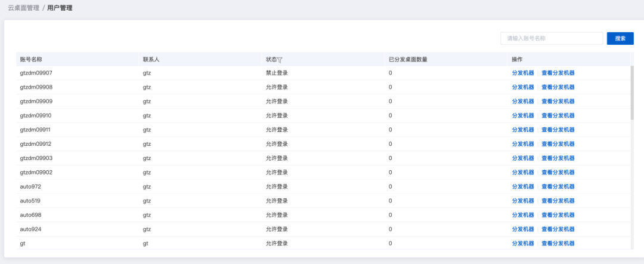
Task: Open the 状态 column filter icon
Action: click(280, 60)
